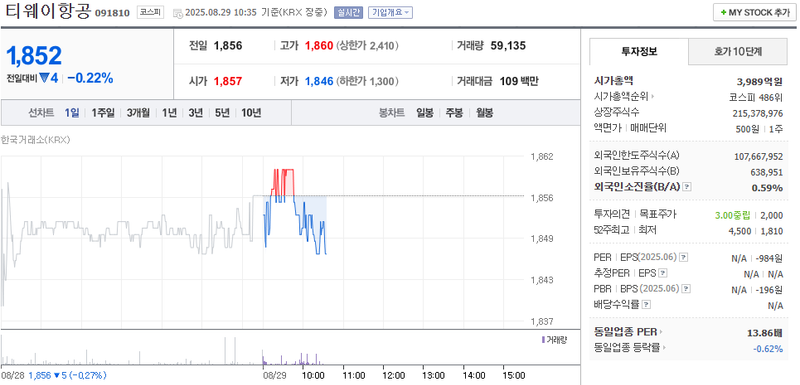Show the 일봉 candlestick chart
Viewport: 800px width, 385px height.
424,113
